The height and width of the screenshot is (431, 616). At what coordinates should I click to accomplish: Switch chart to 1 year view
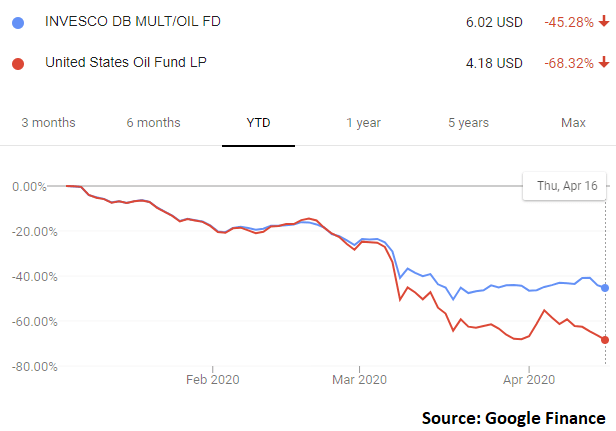[x=363, y=123]
